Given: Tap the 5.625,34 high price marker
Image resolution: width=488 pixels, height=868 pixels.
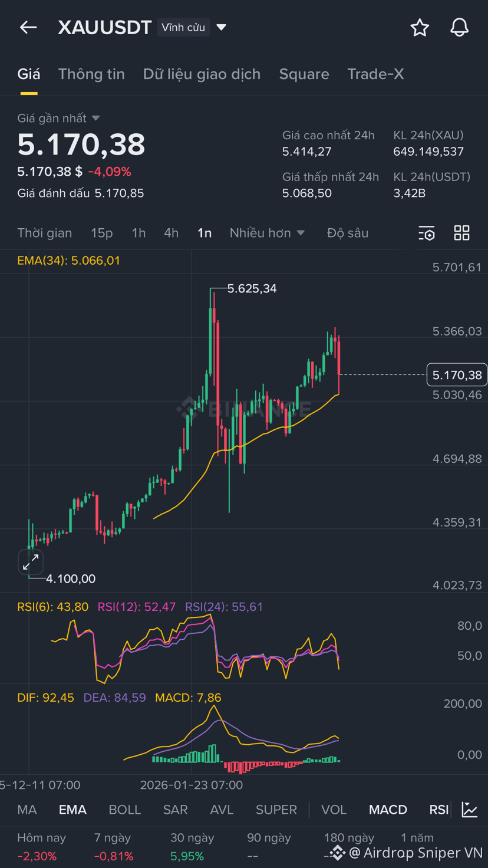Looking at the screenshot, I should tap(252, 288).
